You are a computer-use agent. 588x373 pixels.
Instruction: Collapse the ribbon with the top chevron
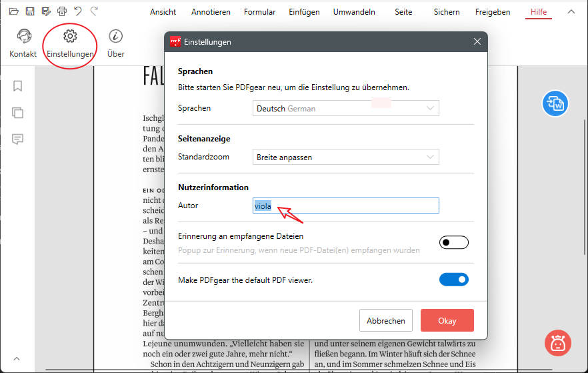pyautogui.click(x=571, y=12)
